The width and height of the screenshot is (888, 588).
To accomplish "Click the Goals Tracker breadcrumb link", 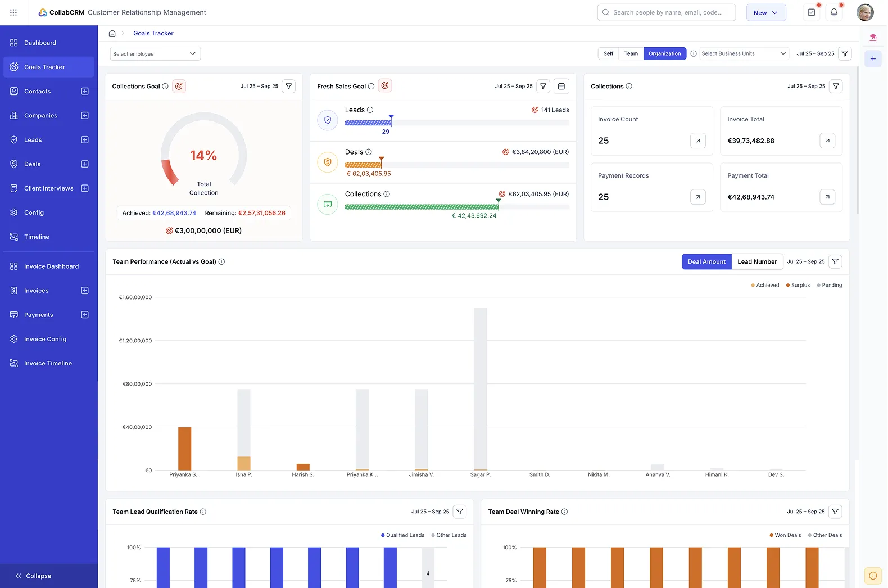I will (x=153, y=34).
